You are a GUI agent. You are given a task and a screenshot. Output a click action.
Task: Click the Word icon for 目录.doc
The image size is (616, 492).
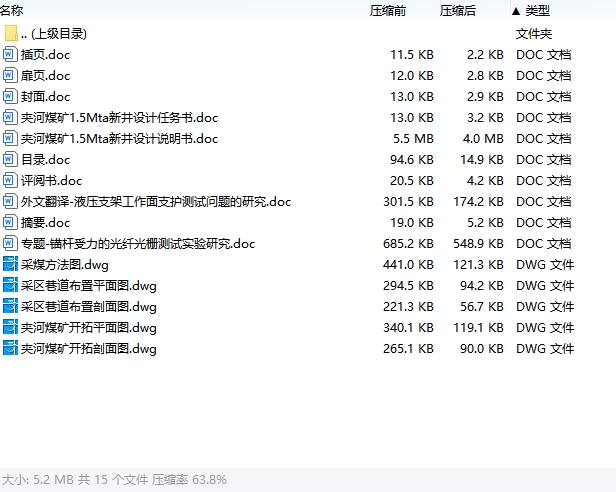(10, 159)
